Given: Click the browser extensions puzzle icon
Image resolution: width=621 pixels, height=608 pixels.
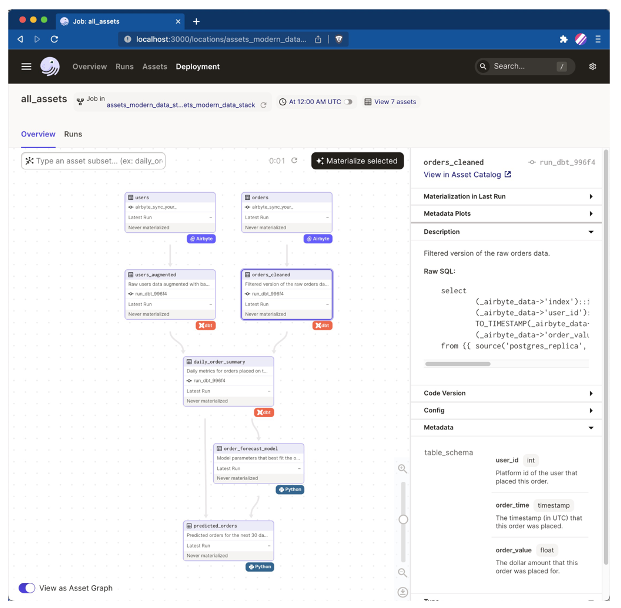Looking at the screenshot, I should pyautogui.click(x=562, y=38).
